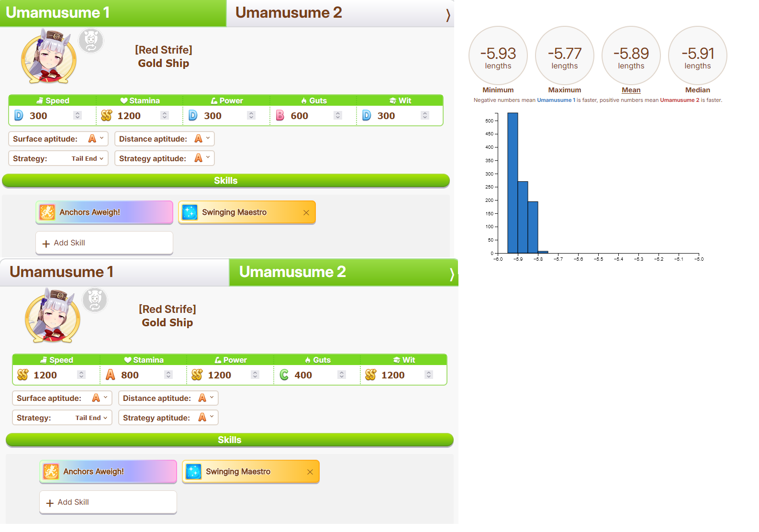
Task: Click top panel Anchors Aweigh! skill
Action: click(x=104, y=212)
